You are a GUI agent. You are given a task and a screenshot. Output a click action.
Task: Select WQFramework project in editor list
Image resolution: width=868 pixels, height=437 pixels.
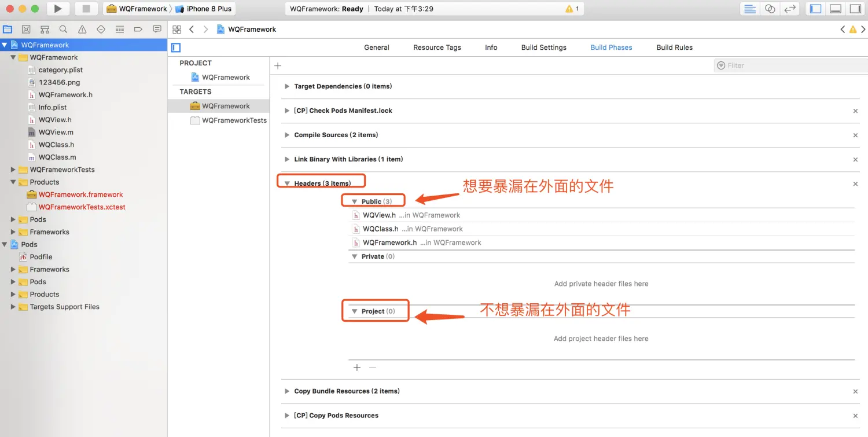pyautogui.click(x=220, y=78)
